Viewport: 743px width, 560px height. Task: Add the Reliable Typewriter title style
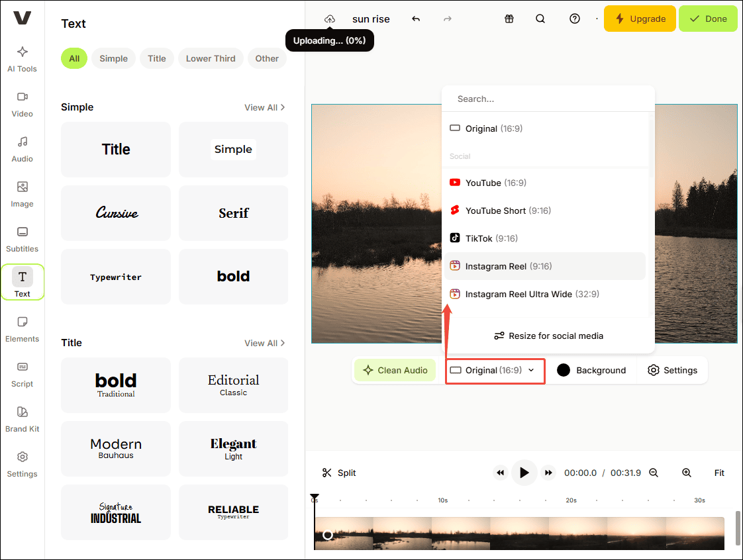[233, 512]
